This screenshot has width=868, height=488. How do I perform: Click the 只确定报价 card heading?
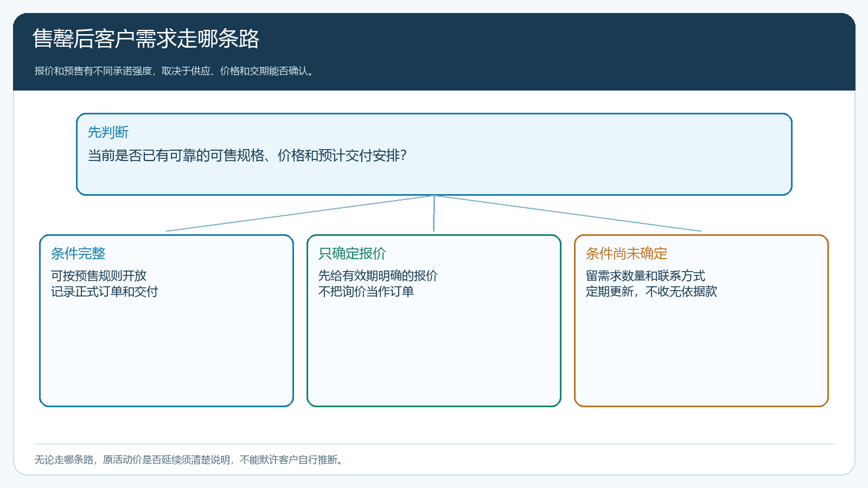tap(352, 253)
